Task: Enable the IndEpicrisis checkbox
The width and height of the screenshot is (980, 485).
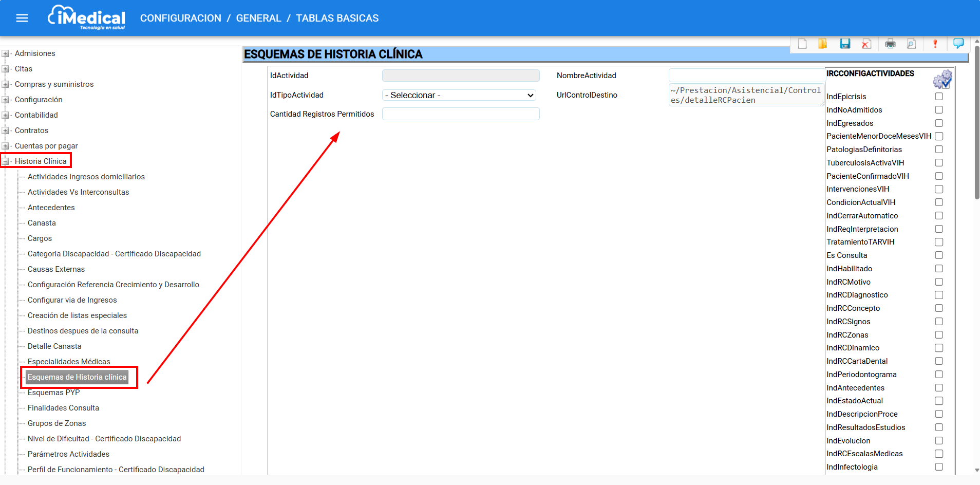Action: [x=939, y=97]
